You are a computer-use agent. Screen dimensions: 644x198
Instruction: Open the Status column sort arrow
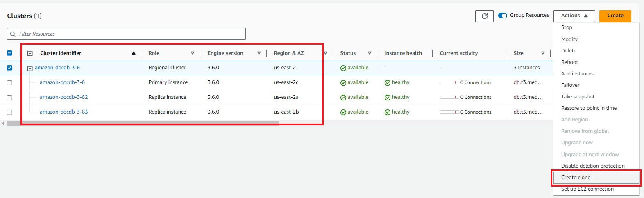(370, 53)
